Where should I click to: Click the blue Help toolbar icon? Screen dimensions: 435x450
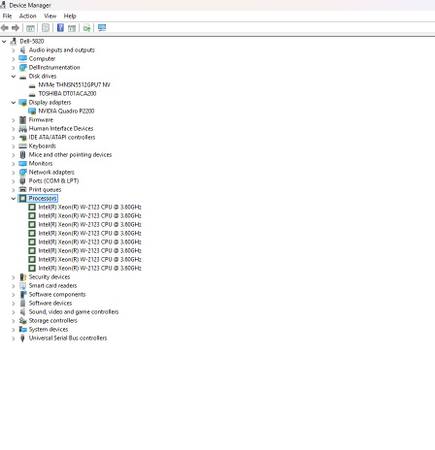pos(60,28)
